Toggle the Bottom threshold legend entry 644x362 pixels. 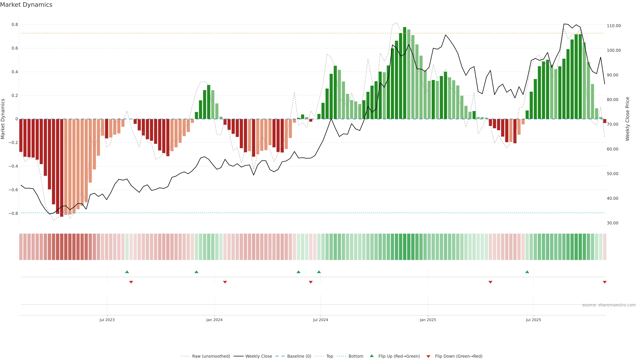[356, 356]
